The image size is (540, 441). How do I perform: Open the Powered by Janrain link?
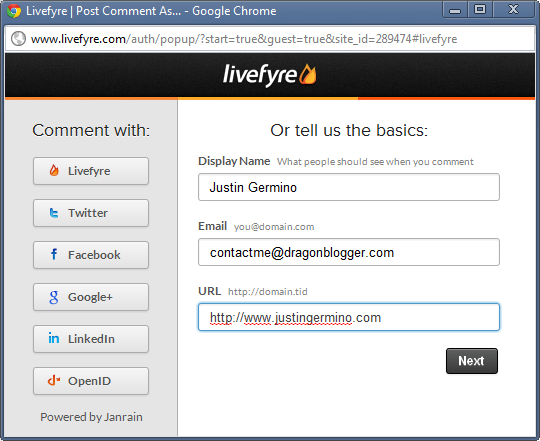coord(91,417)
